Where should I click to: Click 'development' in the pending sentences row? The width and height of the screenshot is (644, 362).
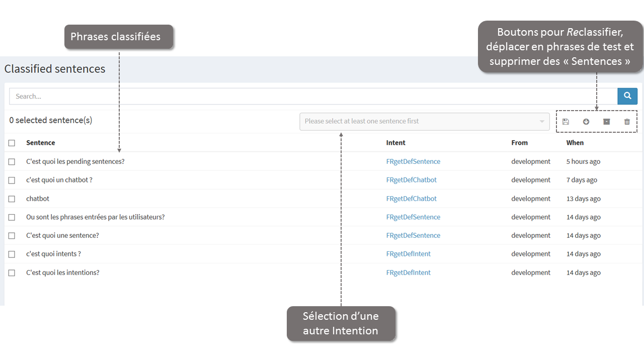pyautogui.click(x=531, y=161)
